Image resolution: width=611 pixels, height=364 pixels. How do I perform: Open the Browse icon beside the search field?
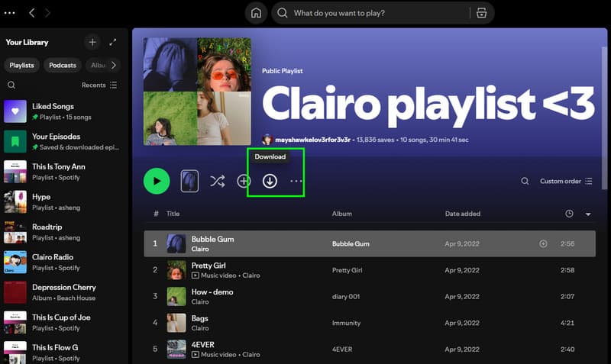[482, 13]
